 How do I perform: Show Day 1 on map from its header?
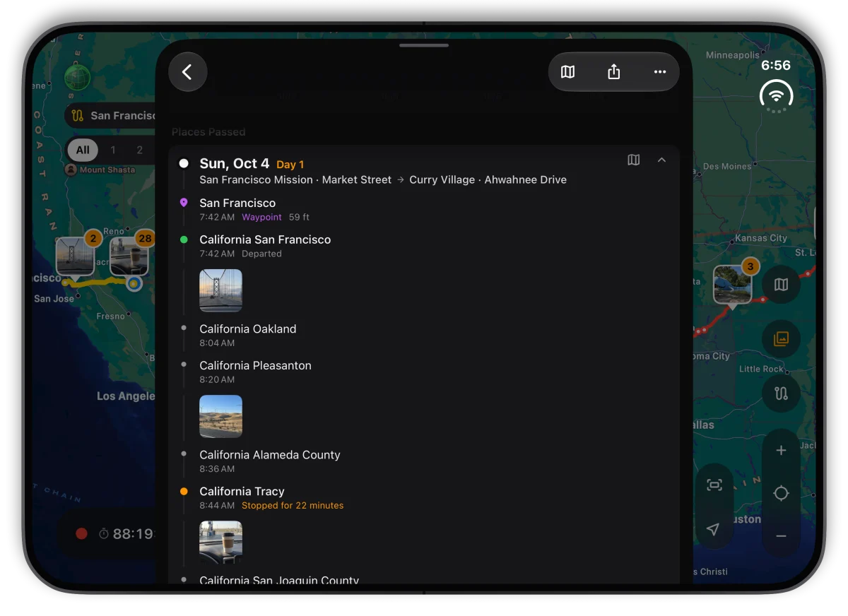click(x=634, y=160)
